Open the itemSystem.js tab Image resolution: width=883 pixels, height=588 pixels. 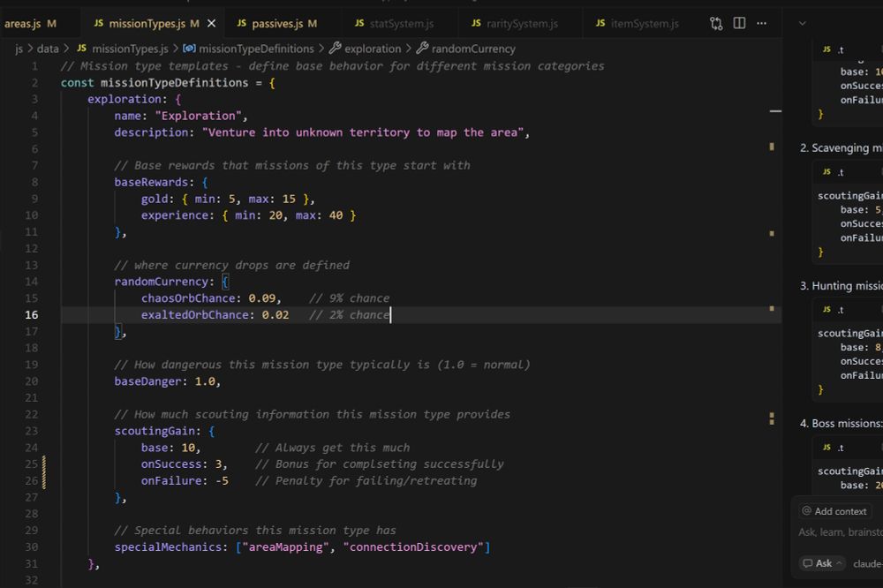pyautogui.click(x=637, y=24)
